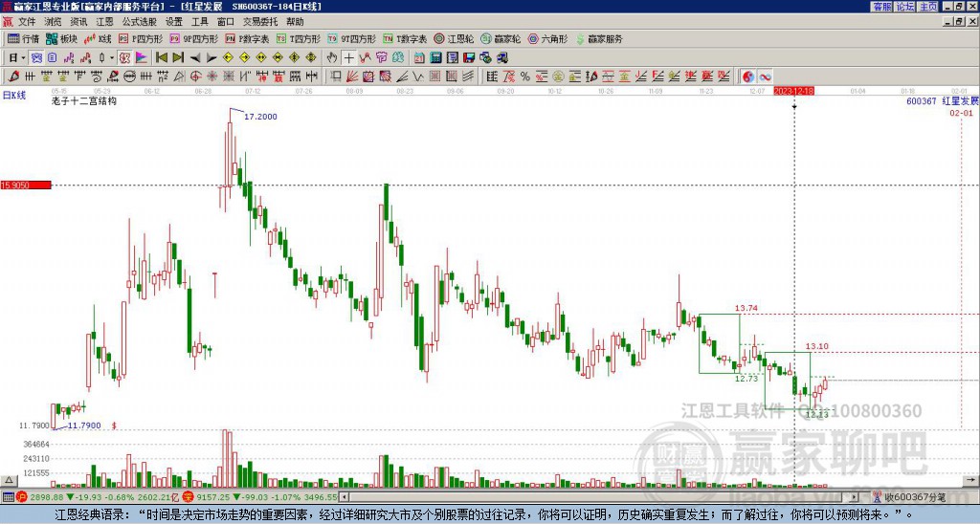
Task: Click the 600367 红星发展 stock label
Action: point(943,100)
